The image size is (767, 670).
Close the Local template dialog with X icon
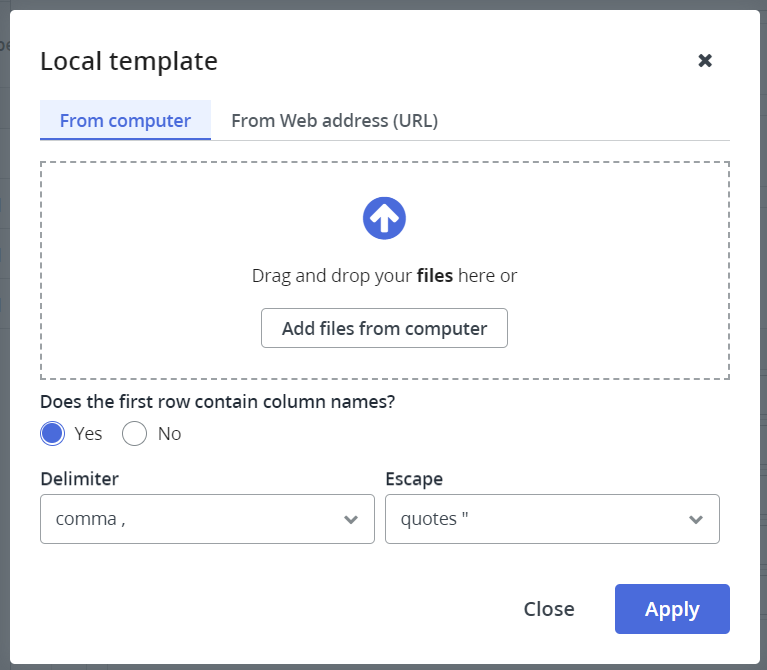[x=705, y=61]
